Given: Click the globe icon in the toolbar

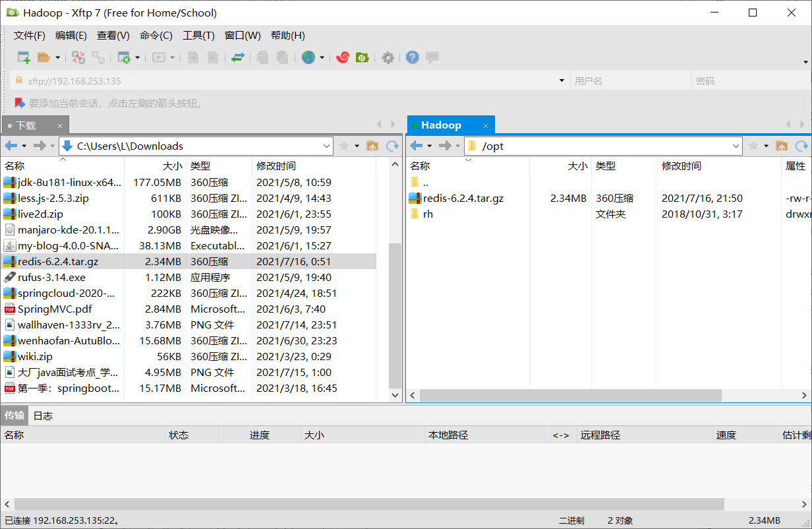Looking at the screenshot, I should point(308,57).
